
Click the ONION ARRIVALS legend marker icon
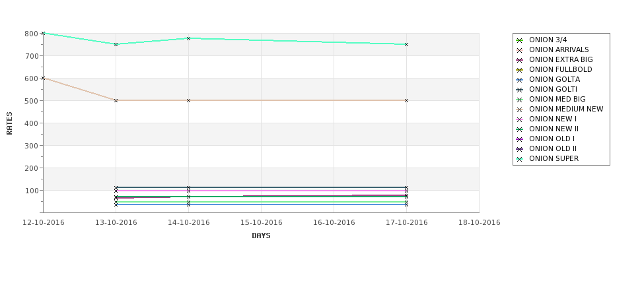click(520, 50)
